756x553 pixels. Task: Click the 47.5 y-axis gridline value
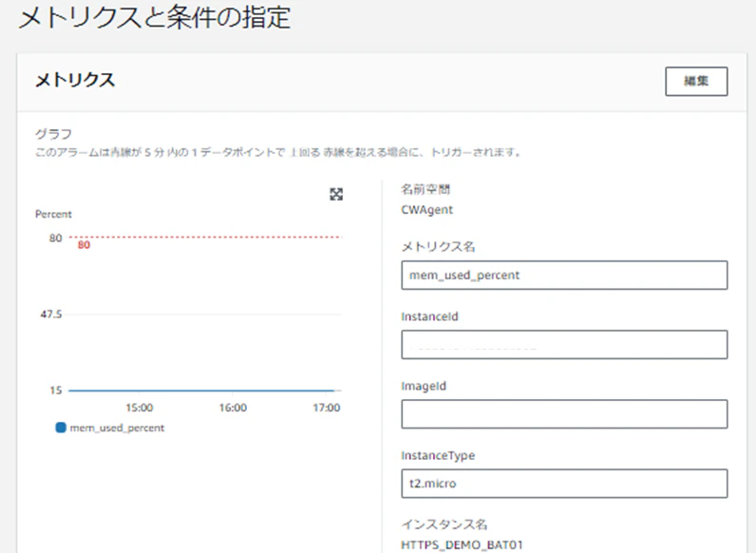click(51, 315)
